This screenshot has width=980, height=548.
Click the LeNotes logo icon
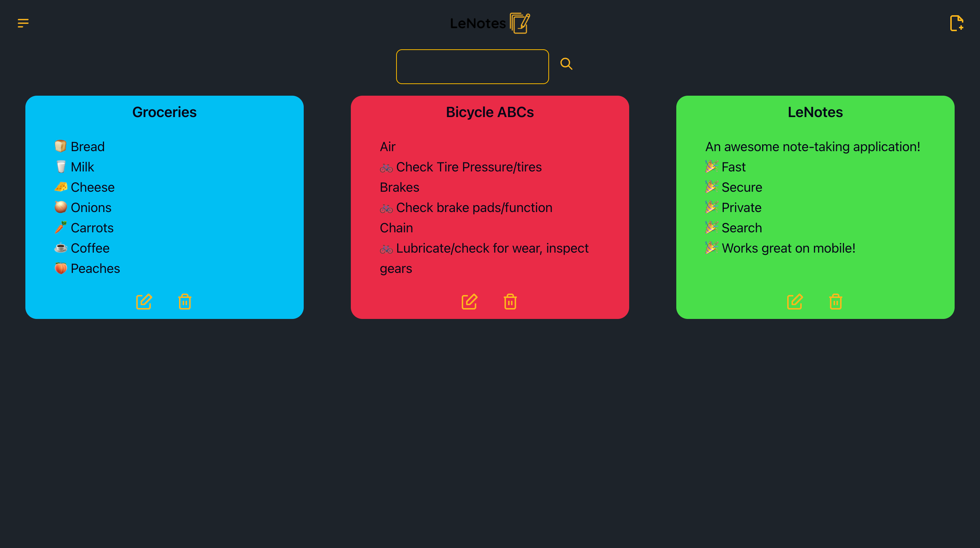pyautogui.click(x=520, y=23)
